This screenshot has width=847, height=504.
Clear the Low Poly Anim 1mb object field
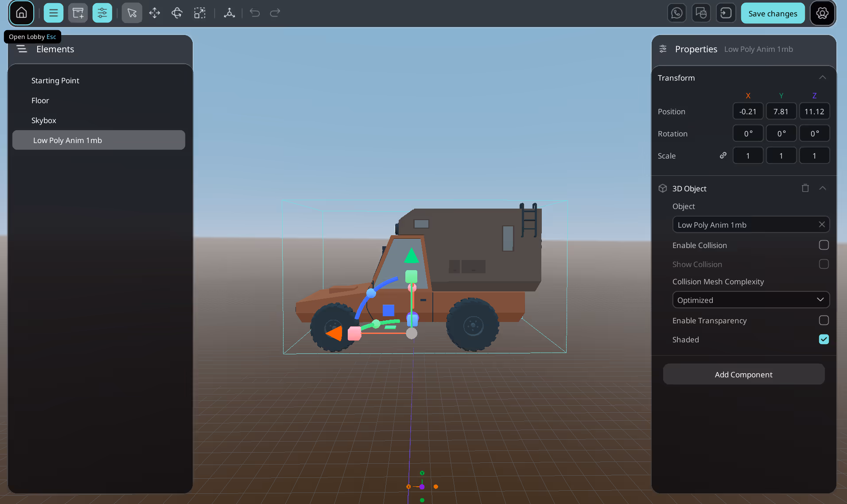822,225
